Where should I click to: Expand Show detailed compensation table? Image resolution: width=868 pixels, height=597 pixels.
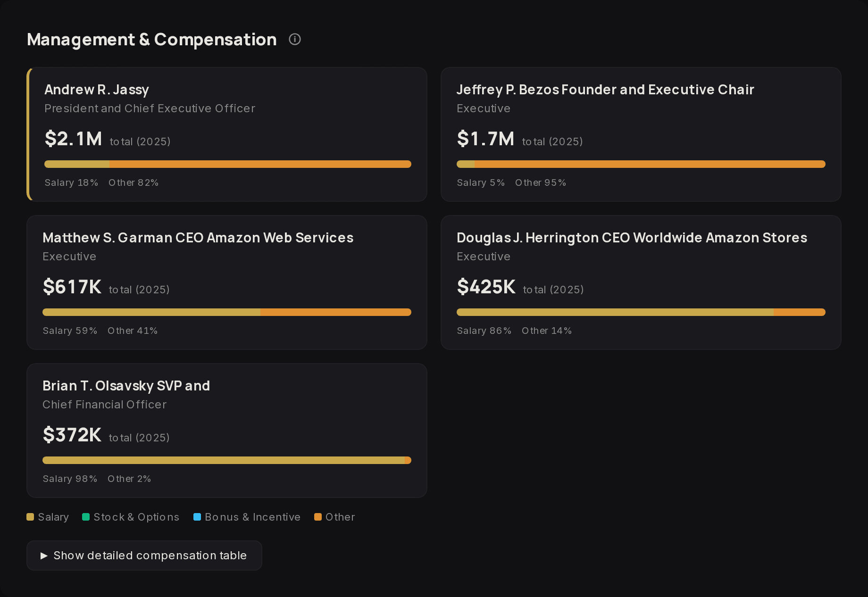(144, 556)
